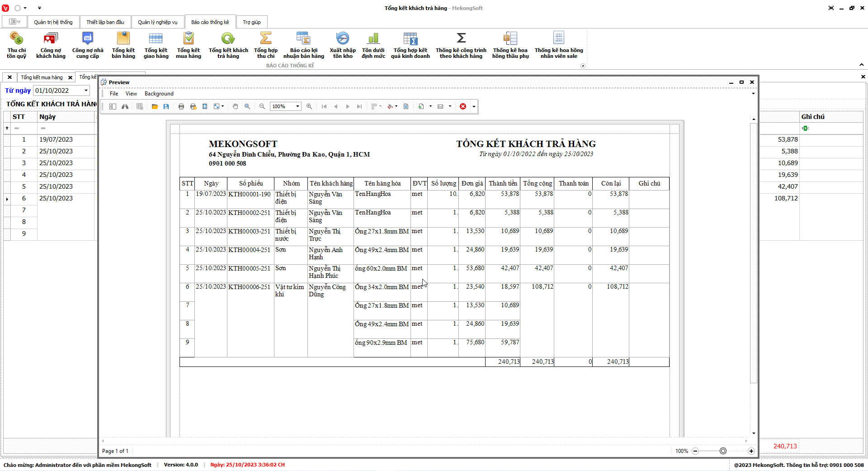
Task: Switch to Quản lý nghiệp vụ tab
Action: [158, 22]
